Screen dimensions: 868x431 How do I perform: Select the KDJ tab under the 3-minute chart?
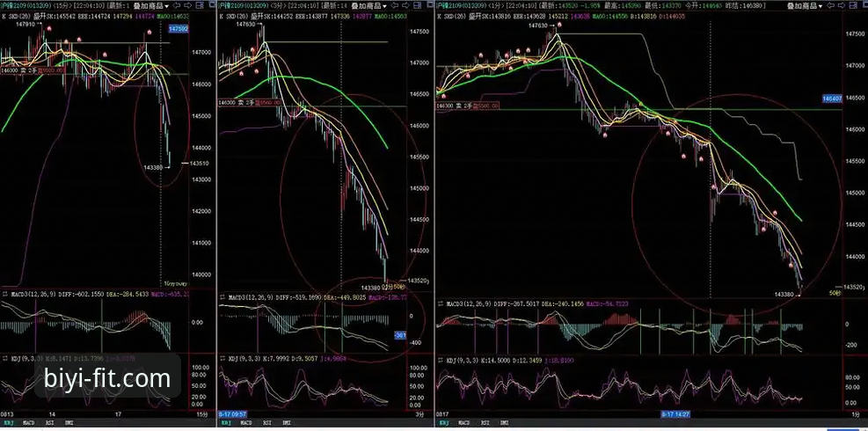pyautogui.click(x=226, y=423)
